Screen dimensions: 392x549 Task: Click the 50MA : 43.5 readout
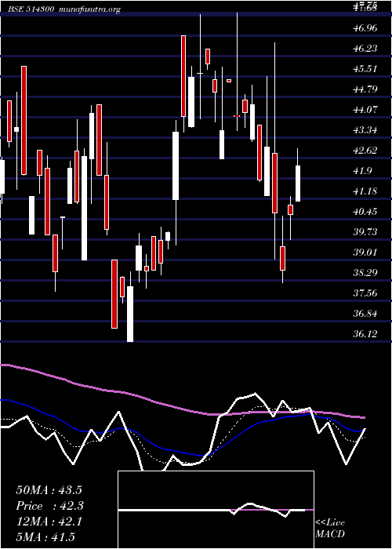(50, 490)
